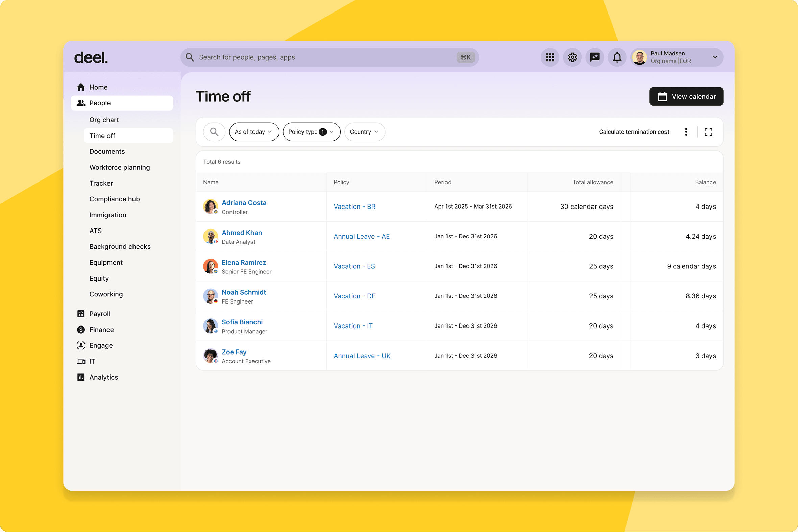Open the Vacation - IT policy link

[x=353, y=326]
